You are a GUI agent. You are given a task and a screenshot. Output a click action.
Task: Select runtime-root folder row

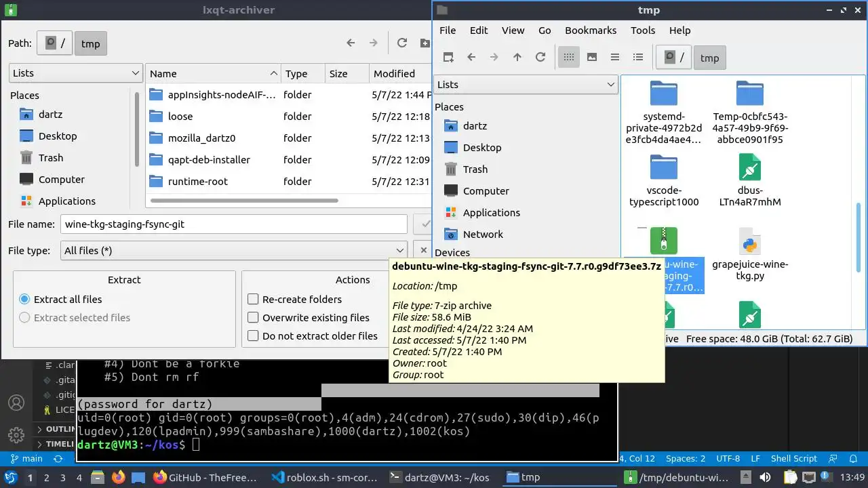click(x=289, y=182)
